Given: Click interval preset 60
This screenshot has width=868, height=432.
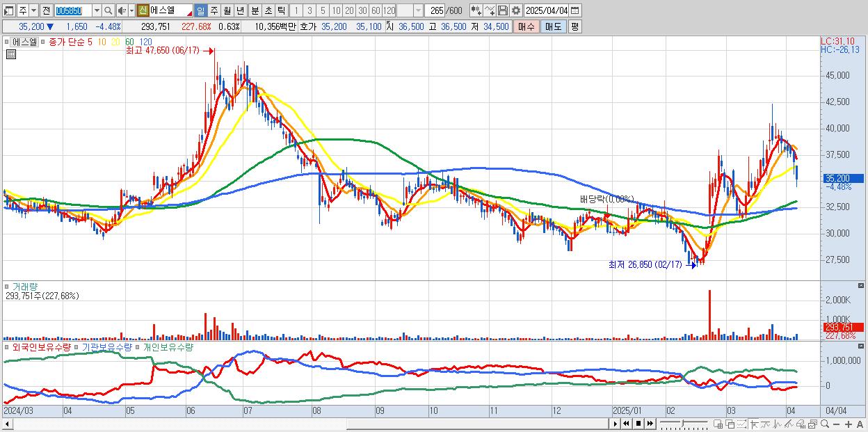Looking at the screenshot, I should (376, 10).
